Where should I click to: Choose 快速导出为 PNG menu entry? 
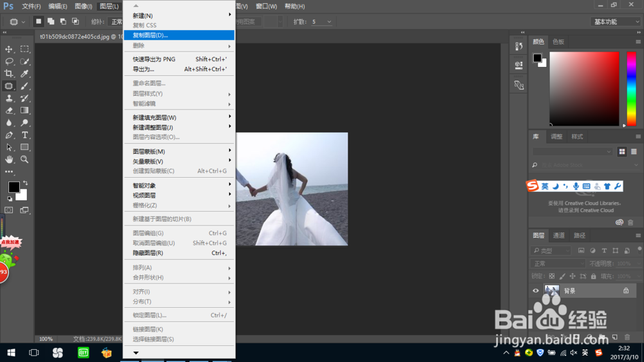click(179, 59)
